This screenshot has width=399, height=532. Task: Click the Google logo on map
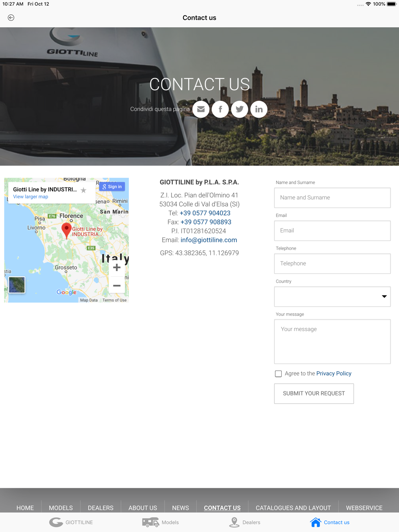pyautogui.click(x=67, y=292)
